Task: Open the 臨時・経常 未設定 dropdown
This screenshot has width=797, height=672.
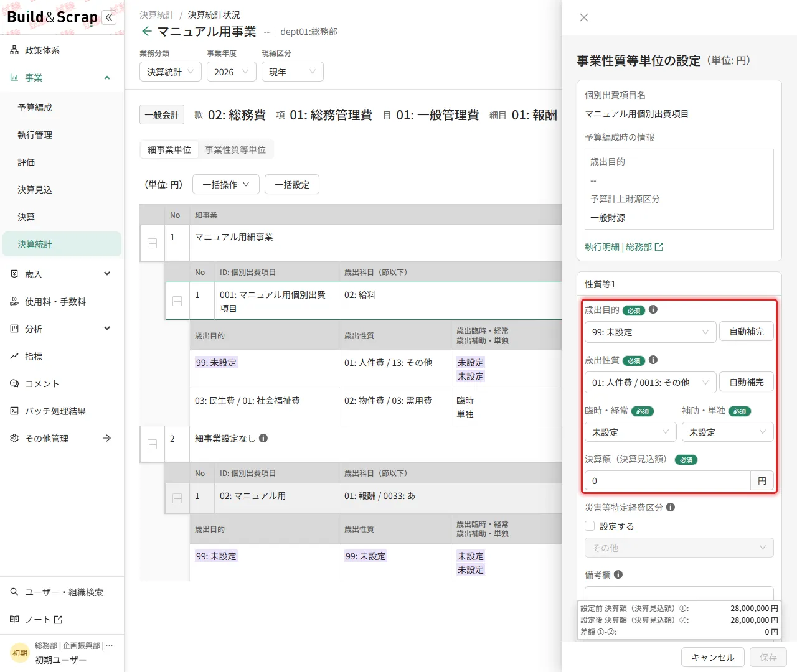Action: pyautogui.click(x=630, y=432)
